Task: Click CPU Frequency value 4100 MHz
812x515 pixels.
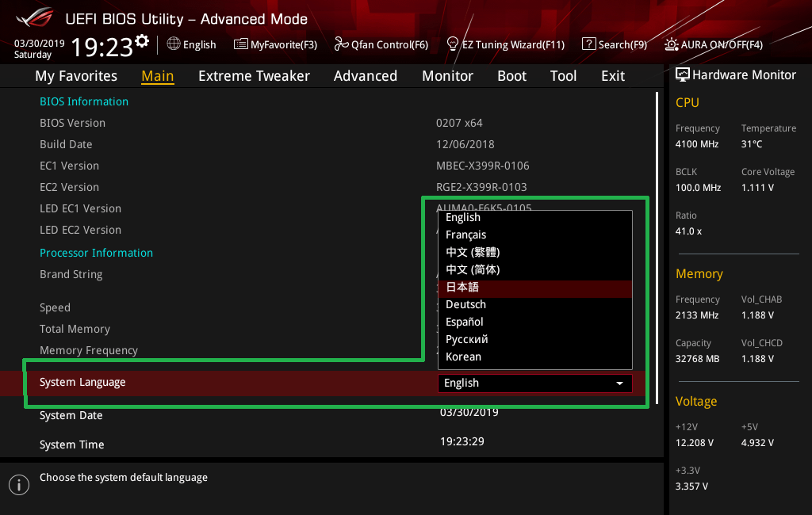Action: point(696,144)
